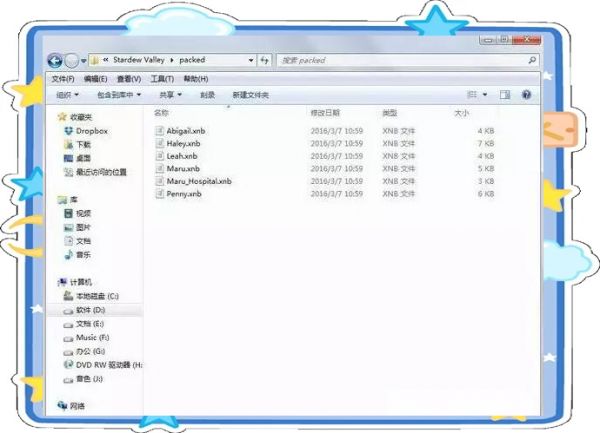Sort by the 名称 column header

[x=161, y=113]
